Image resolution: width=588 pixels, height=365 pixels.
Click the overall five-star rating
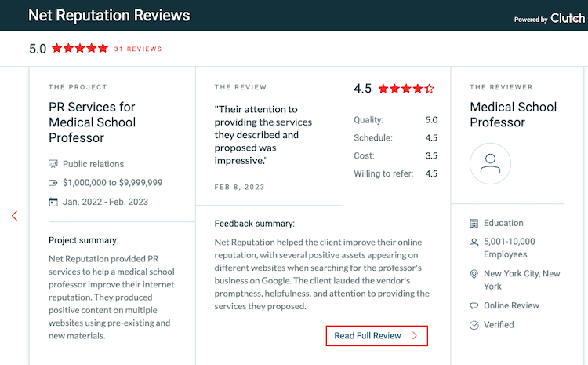point(80,48)
